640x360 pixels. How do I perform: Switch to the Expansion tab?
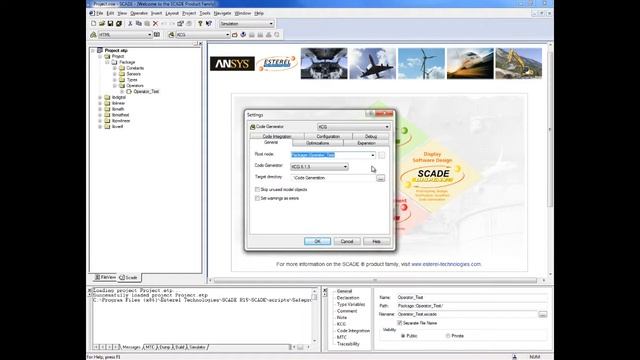tap(366, 143)
